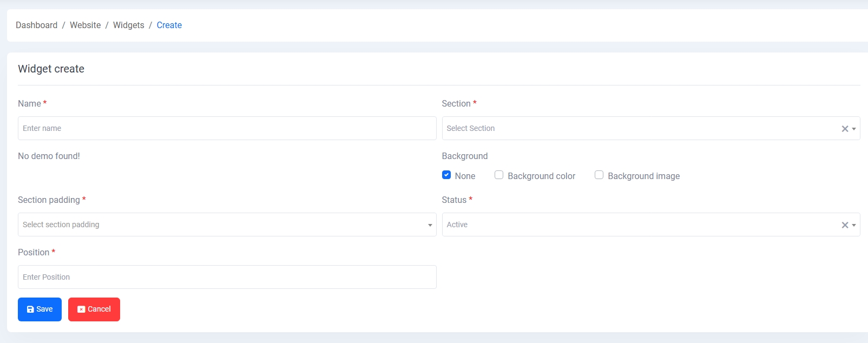868x343 pixels.
Task: Open the Select section padding dropdown
Action: 227,225
